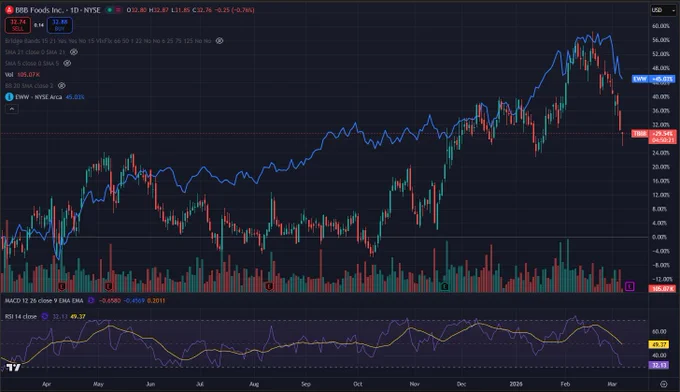Show the Bridge Bands indicator via eye icon
Viewport: 680px width, 392px height.
coord(219,41)
